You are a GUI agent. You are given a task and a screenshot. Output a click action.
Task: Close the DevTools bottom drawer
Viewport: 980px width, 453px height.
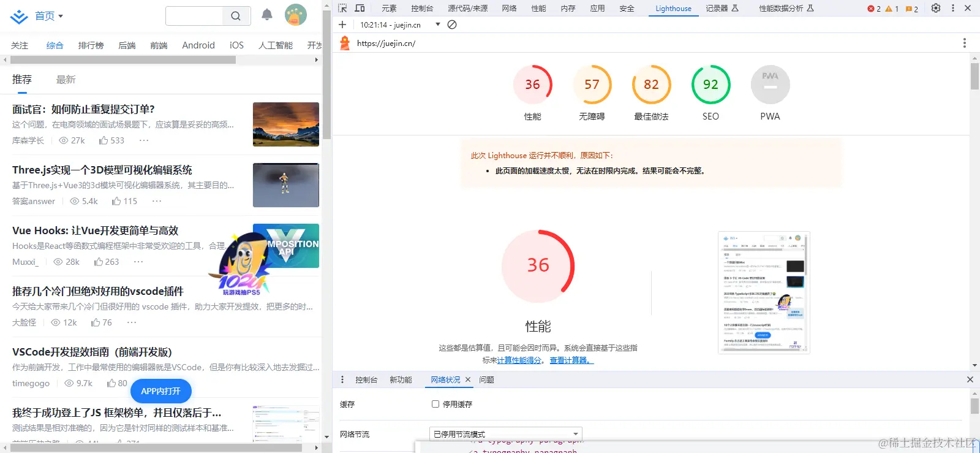[x=970, y=379]
